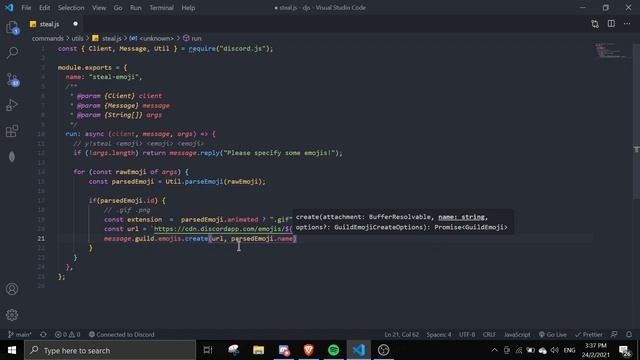Change indentation via Spaces: 4
This screenshot has width=640, height=360.
click(439, 334)
